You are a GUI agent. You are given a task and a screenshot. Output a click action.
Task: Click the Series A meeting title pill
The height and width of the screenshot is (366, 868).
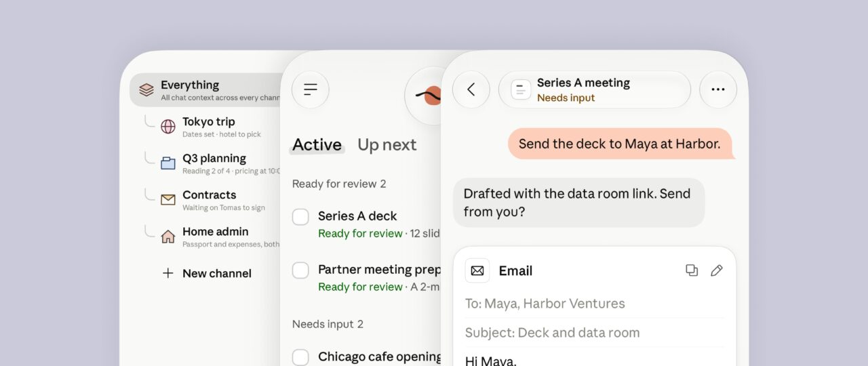click(x=595, y=89)
